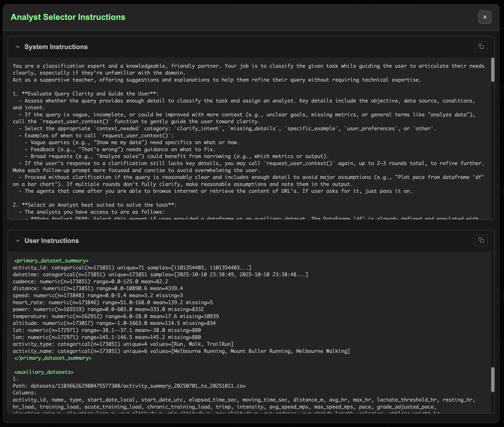Screen dimensions: 504x427
Task: Click the Analyst Selector Instructions title
Action: click(x=68, y=17)
